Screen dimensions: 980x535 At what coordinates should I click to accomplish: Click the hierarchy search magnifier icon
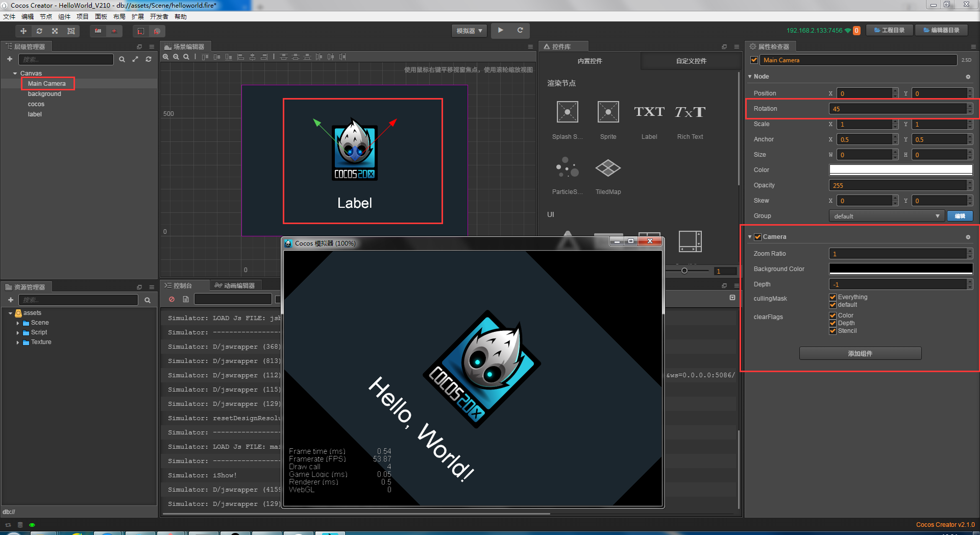pyautogui.click(x=122, y=59)
